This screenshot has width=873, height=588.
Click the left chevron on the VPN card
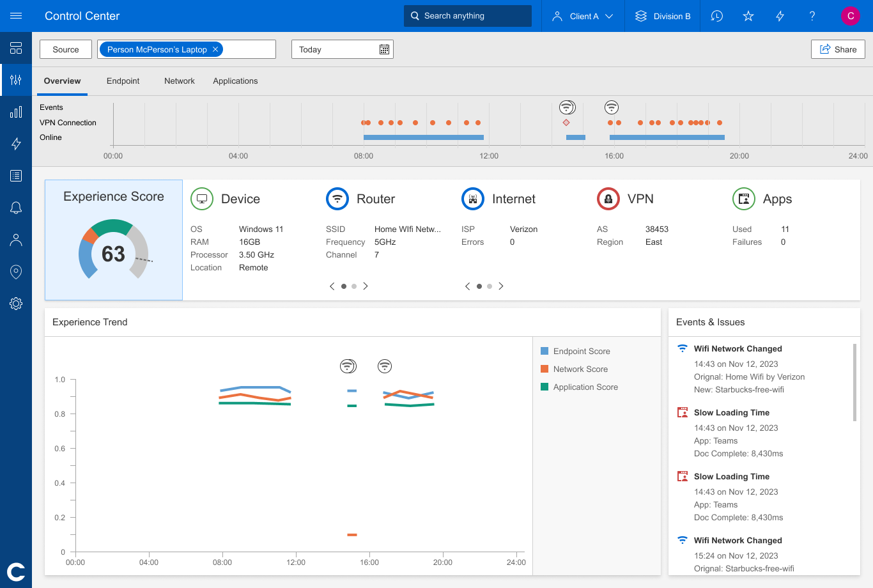tap(467, 286)
